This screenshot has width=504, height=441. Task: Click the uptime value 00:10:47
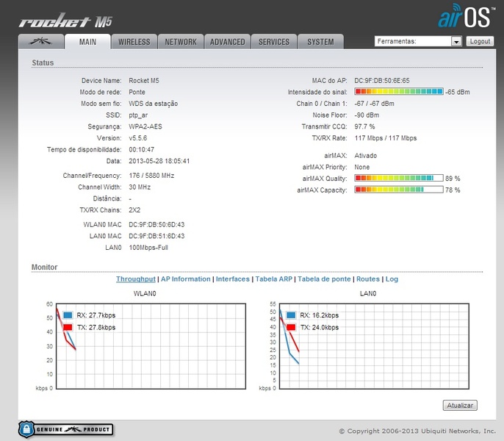(141, 150)
